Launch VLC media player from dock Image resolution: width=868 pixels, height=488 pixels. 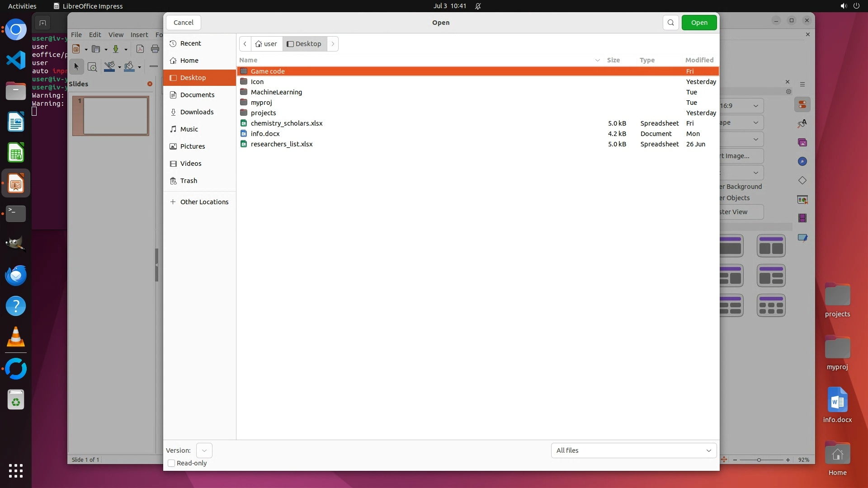click(16, 337)
